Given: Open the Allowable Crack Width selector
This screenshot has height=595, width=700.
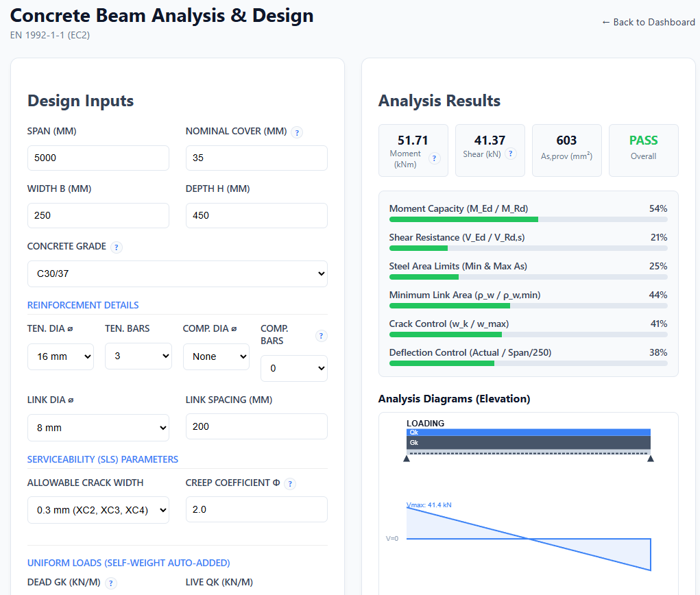Looking at the screenshot, I should point(98,509).
